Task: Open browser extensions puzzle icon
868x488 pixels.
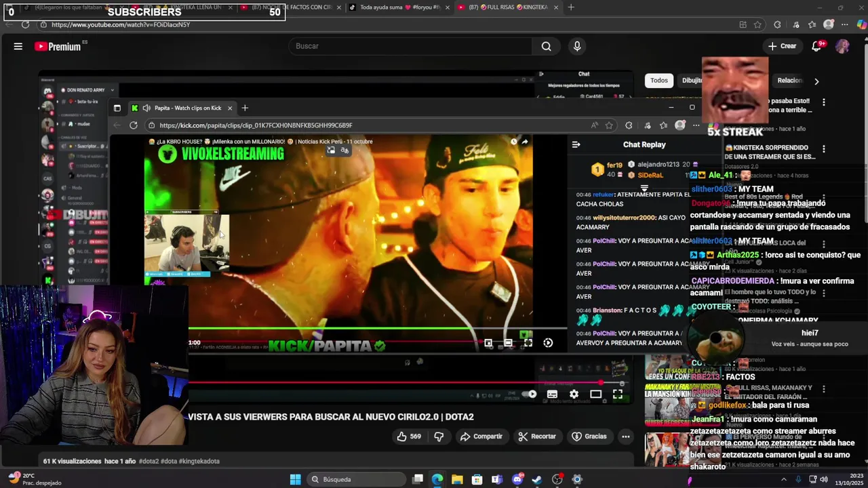Action: (777, 24)
